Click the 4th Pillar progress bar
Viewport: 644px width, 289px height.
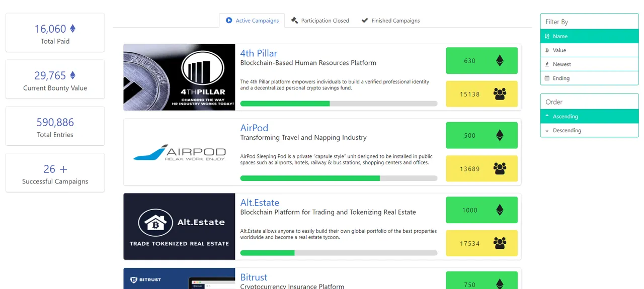pyautogui.click(x=339, y=104)
